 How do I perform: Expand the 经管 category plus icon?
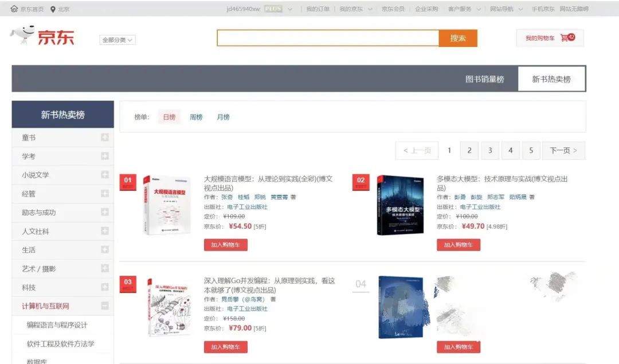pos(105,193)
